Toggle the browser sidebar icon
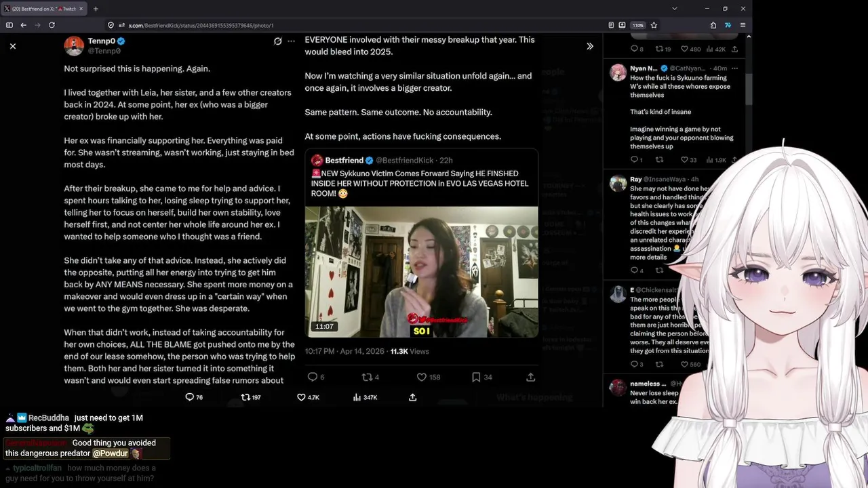The height and width of the screenshot is (488, 868). tap(9, 25)
